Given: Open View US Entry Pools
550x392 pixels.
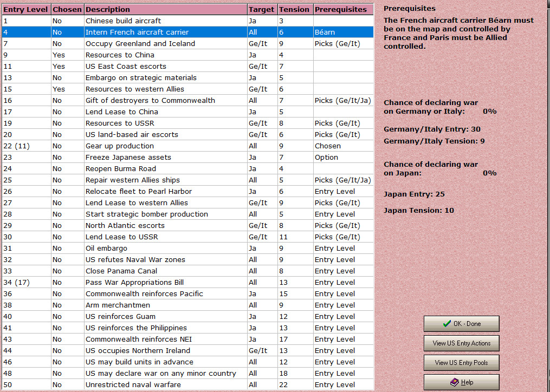Looking at the screenshot, I should pos(461,363).
